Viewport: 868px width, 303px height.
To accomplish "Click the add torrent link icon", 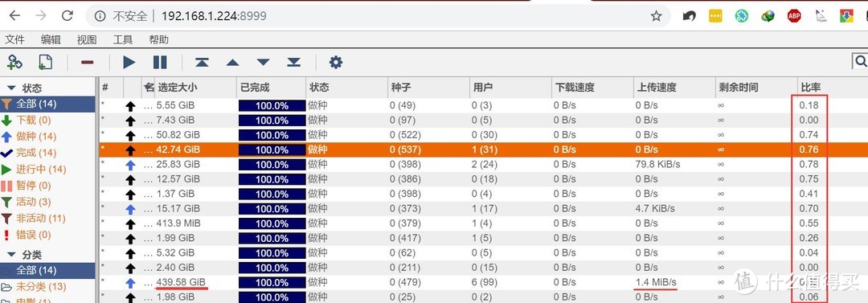I will click(x=15, y=62).
